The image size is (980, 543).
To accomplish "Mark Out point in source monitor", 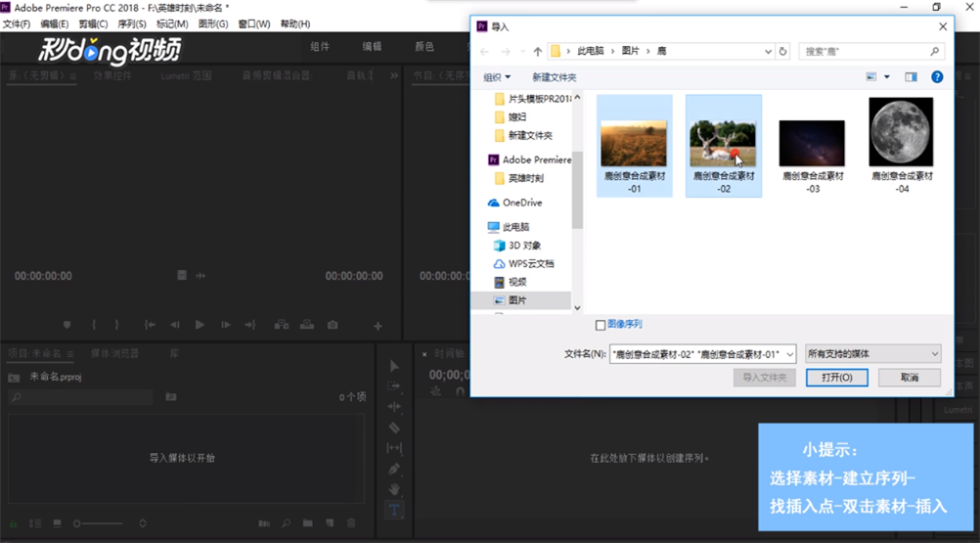I will tap(116, 325).
